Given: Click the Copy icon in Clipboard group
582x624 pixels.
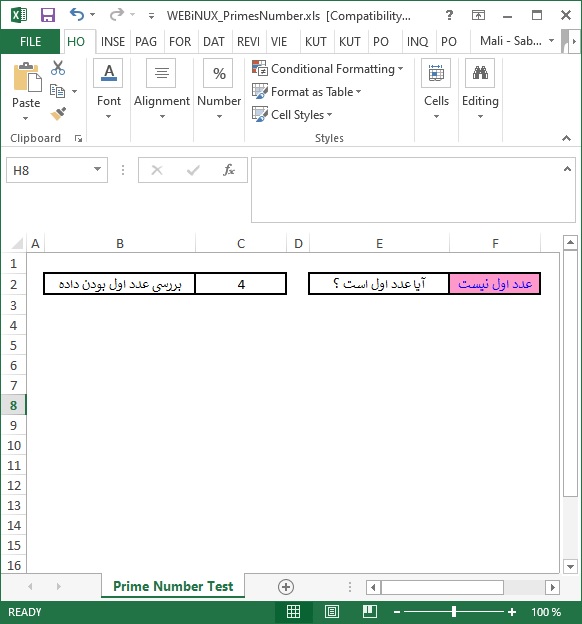Looking at the screenshot, I should 57,91.
